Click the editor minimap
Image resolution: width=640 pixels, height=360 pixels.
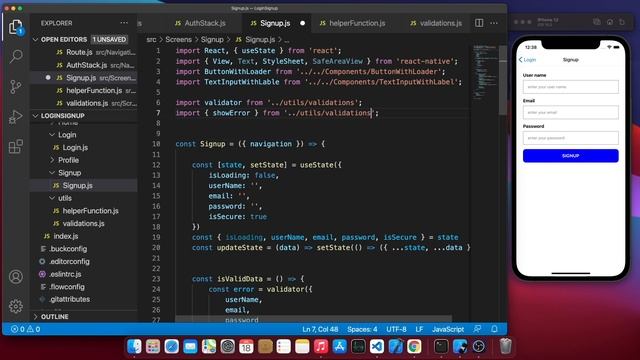click(x=485, y=73)
